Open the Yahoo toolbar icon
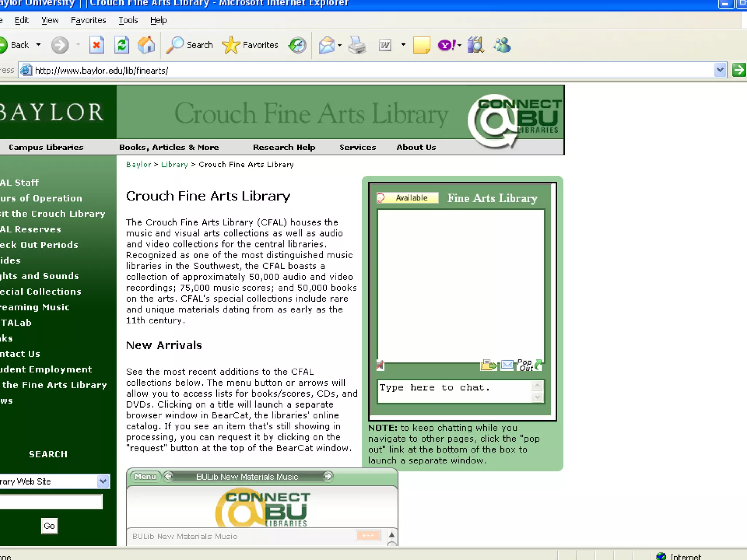The height and width of the screenshot is (560, 747). (446, 45)
